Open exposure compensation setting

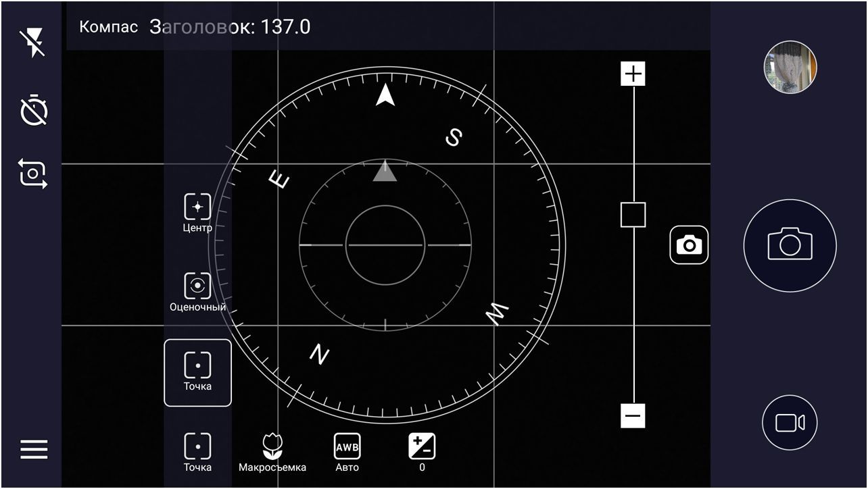tap(422, 452)
